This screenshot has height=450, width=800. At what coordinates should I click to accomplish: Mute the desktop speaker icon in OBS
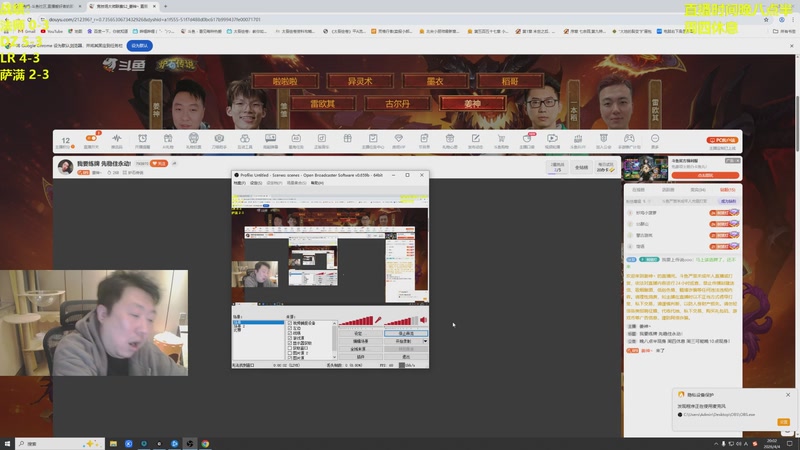(x=423, y=320)
